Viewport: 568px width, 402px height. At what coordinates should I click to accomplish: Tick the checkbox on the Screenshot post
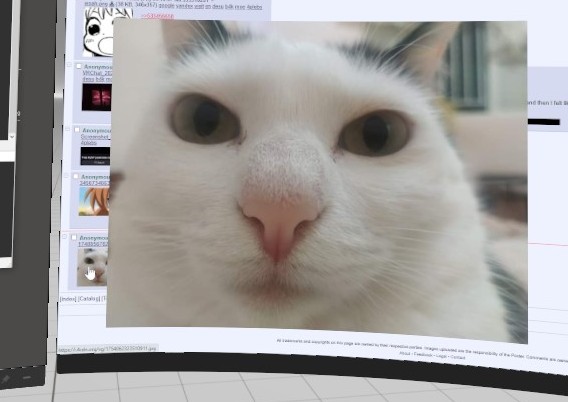tap(77, 130)
